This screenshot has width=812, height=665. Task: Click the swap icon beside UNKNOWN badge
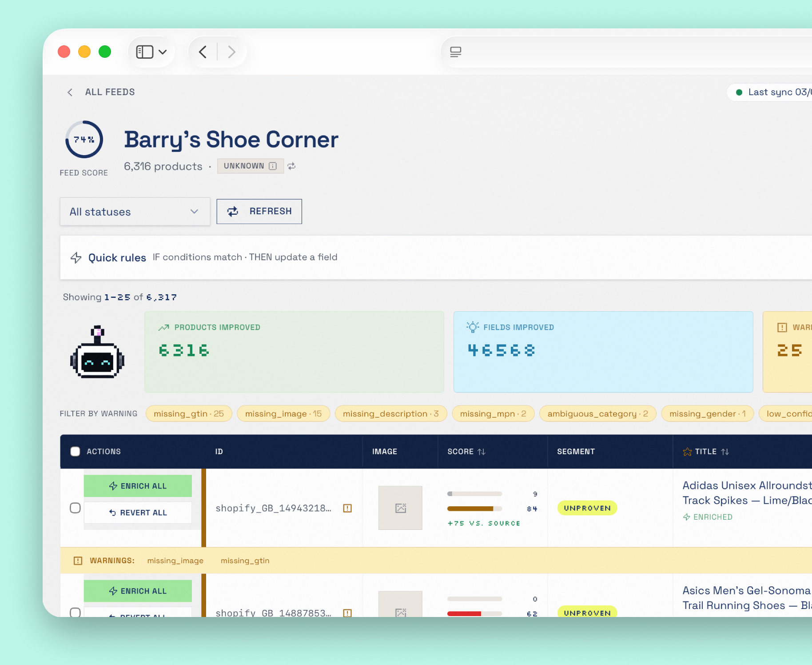click(291, 166)
